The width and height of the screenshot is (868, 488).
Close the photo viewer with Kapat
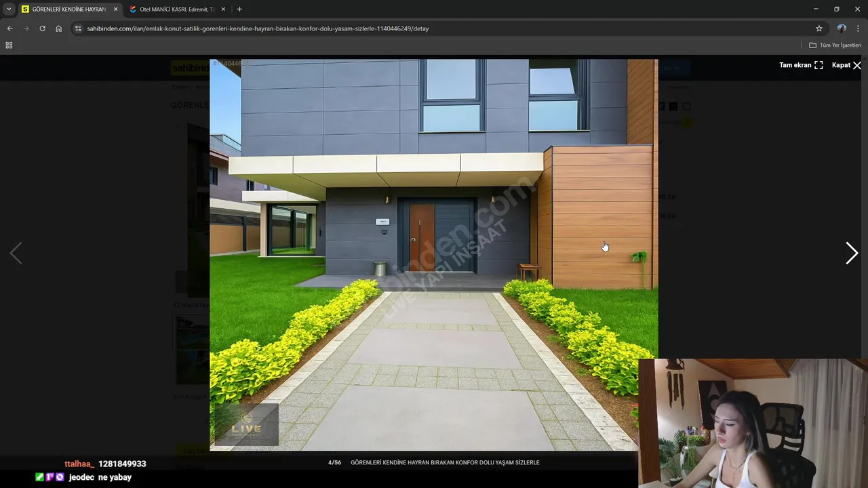click(x=846, y=65)
